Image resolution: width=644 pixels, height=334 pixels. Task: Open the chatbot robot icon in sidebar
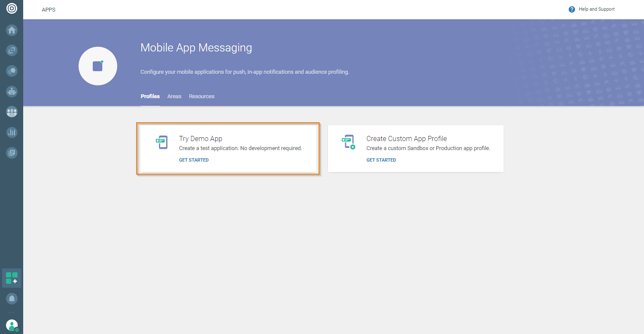[x=12, y=91]
